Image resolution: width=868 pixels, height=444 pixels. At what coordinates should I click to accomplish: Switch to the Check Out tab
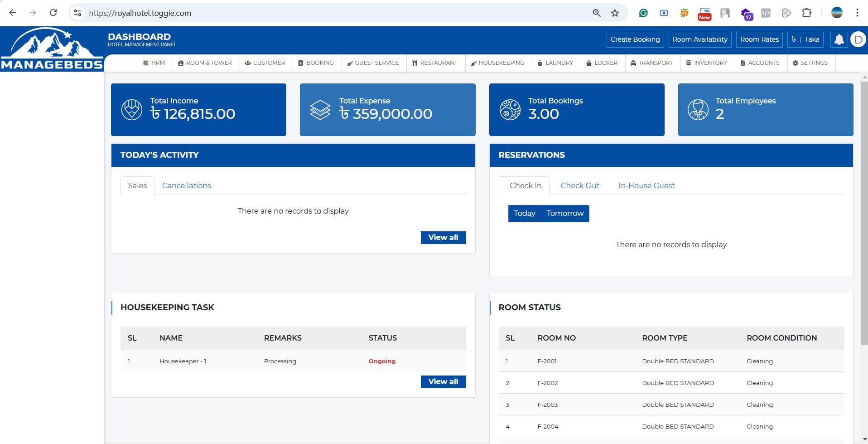[x=579, y=185]
